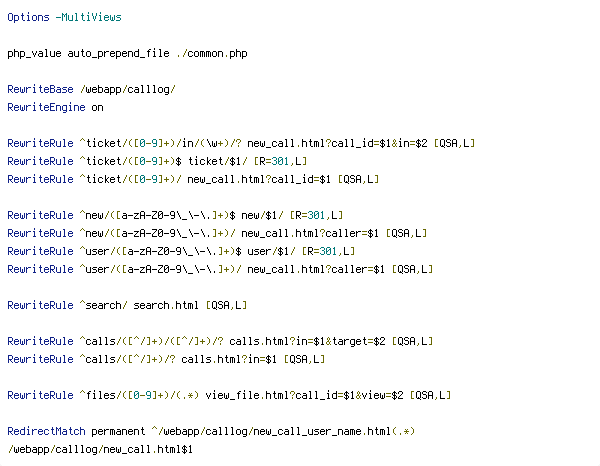Click the /webapp/calllog/ base path
600x466 pixels.
(x=127, y=90)
